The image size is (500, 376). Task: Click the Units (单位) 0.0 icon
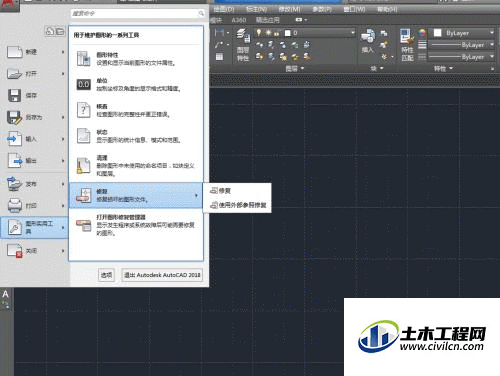[83, 84]
